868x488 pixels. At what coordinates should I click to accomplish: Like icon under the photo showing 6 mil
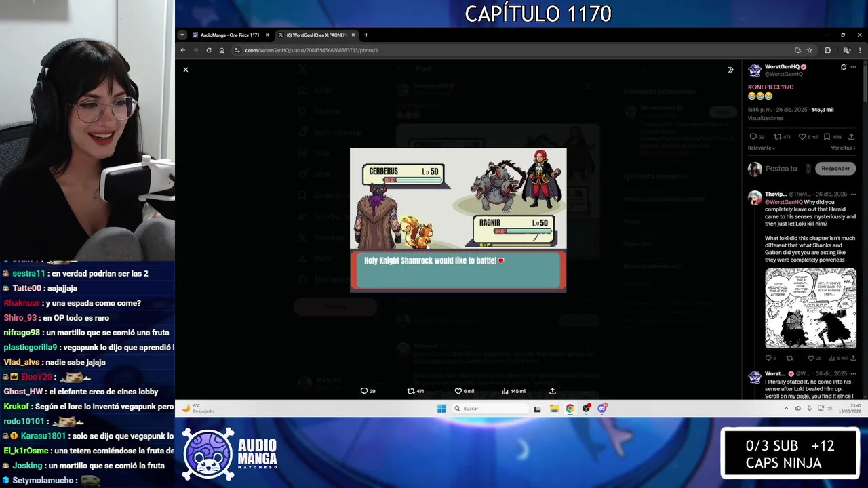click(x=464, y=391)
